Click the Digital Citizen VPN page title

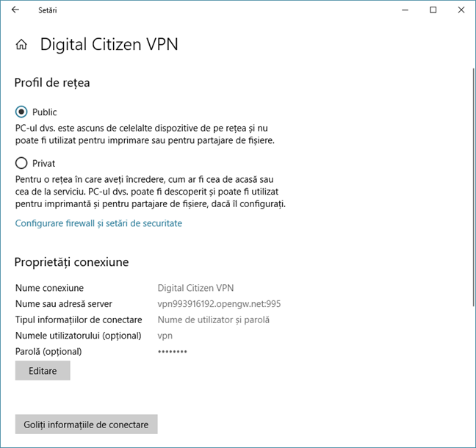pyautogui.click(x=109, y=44)
